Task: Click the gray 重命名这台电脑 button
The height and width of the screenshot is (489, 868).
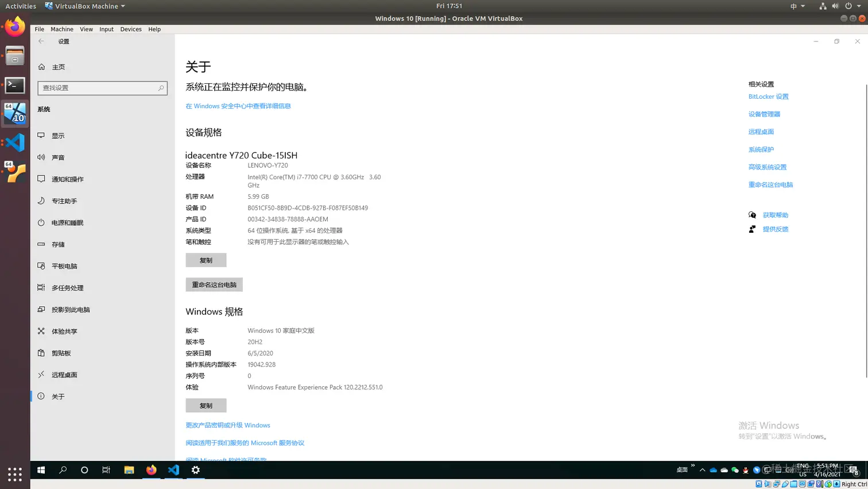Action: (x=214, y=285)
